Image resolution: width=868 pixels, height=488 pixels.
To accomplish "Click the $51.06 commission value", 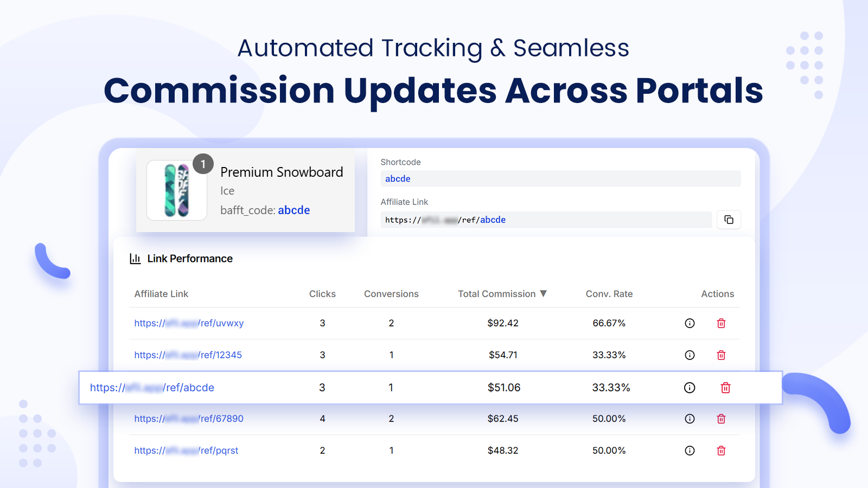I will coord(504,388).
